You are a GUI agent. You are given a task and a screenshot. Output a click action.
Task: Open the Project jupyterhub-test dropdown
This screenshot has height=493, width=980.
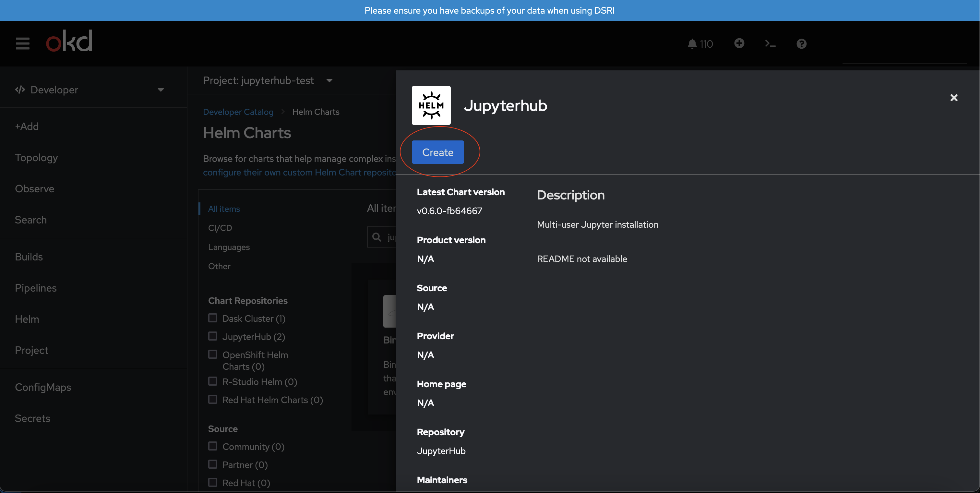[268, 80]
